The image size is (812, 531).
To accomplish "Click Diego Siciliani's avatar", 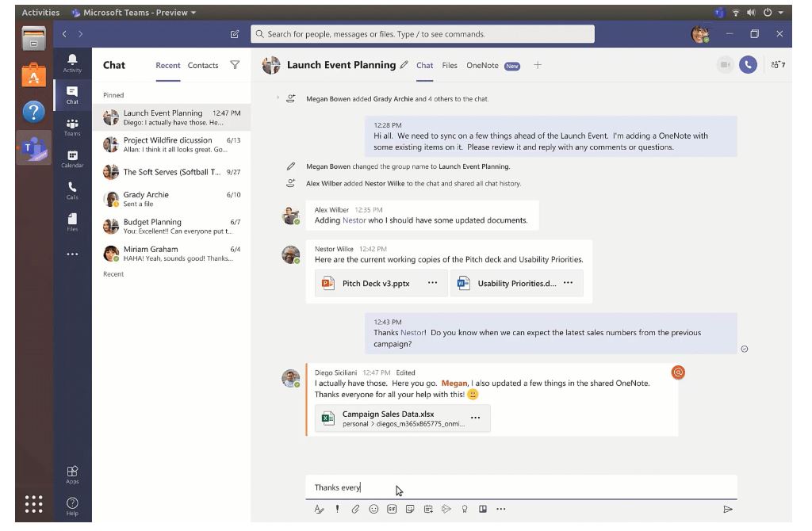I will [290, 378].
